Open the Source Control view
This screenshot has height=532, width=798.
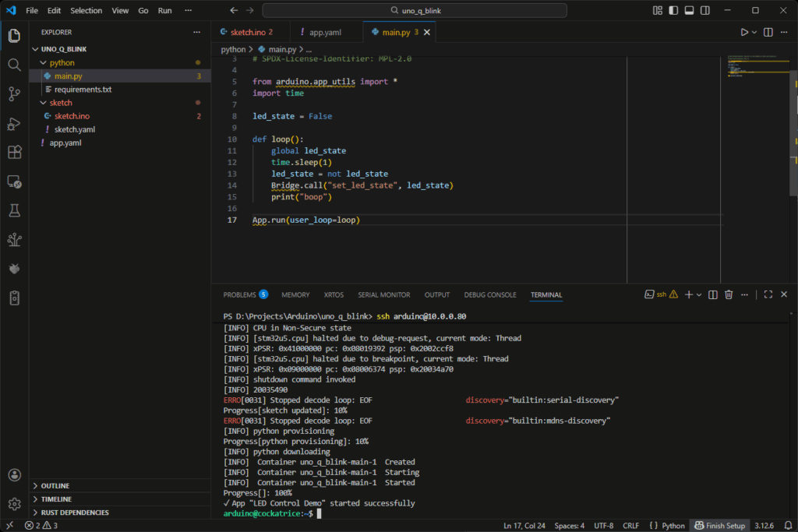tap(14, 94)
